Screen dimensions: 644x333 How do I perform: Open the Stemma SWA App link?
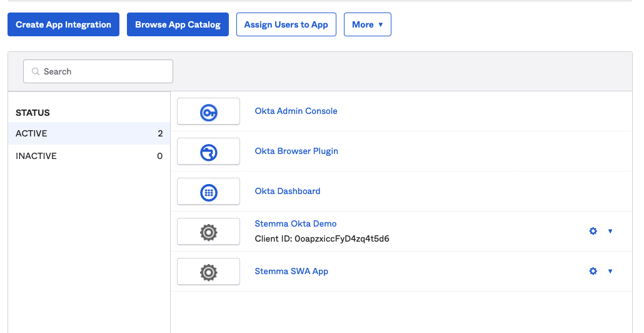pyautogui.click(x=291, y=271)
